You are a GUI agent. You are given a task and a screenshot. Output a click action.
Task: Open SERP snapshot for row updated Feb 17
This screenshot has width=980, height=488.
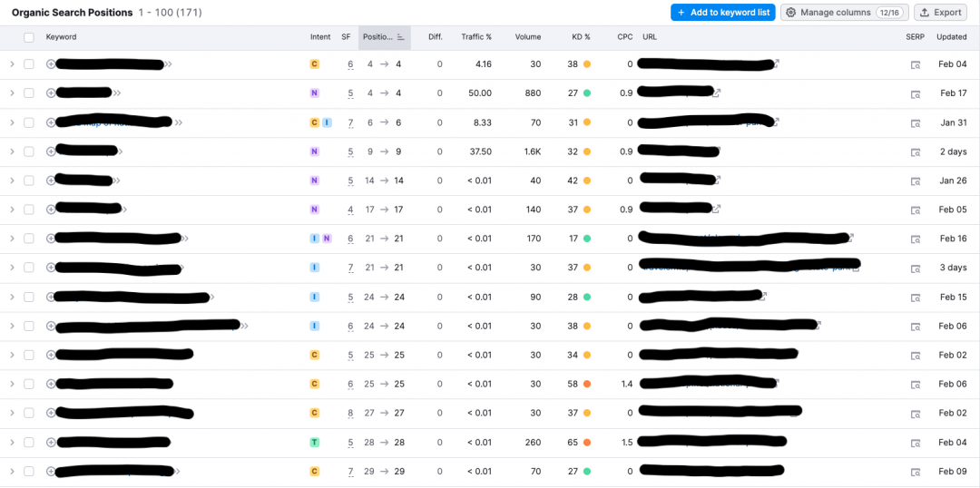tap(916, 93)
